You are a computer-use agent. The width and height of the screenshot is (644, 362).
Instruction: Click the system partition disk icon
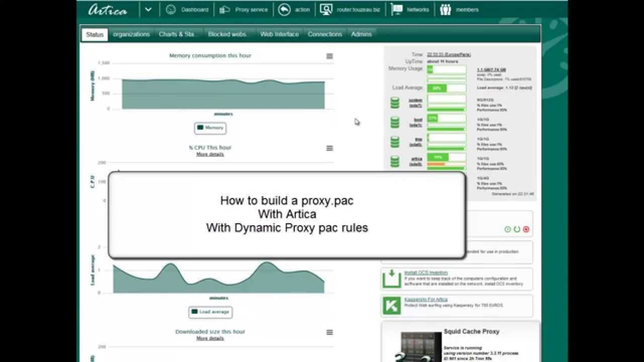click(395, 103)
